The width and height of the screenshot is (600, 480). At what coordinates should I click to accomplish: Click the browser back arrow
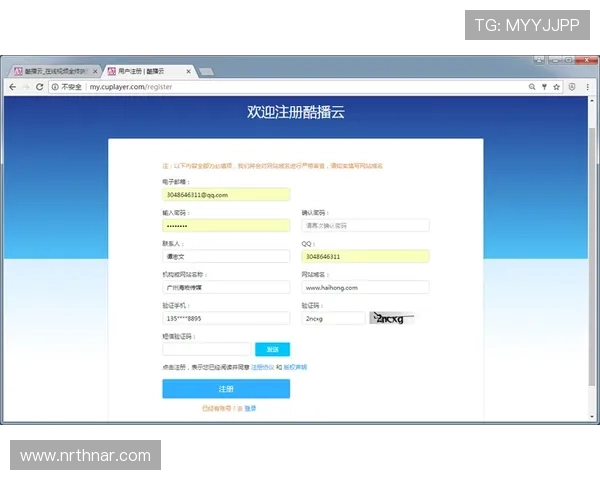[13, 87]
